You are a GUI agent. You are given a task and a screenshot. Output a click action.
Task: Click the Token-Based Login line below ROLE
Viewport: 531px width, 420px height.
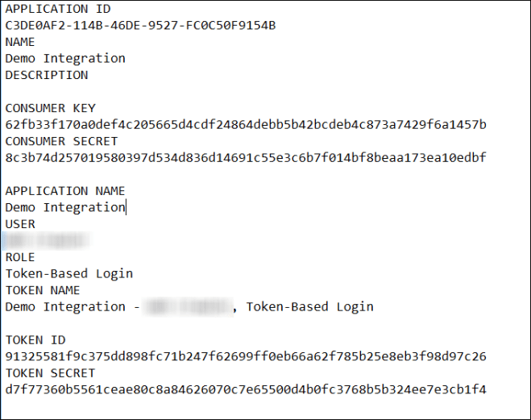pyautogui.click(x=68, y=273)
